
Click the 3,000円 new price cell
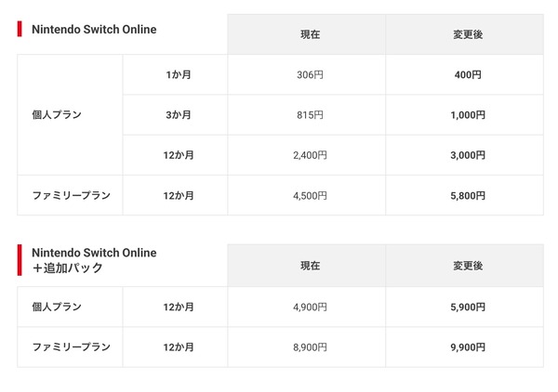(464, 155)
